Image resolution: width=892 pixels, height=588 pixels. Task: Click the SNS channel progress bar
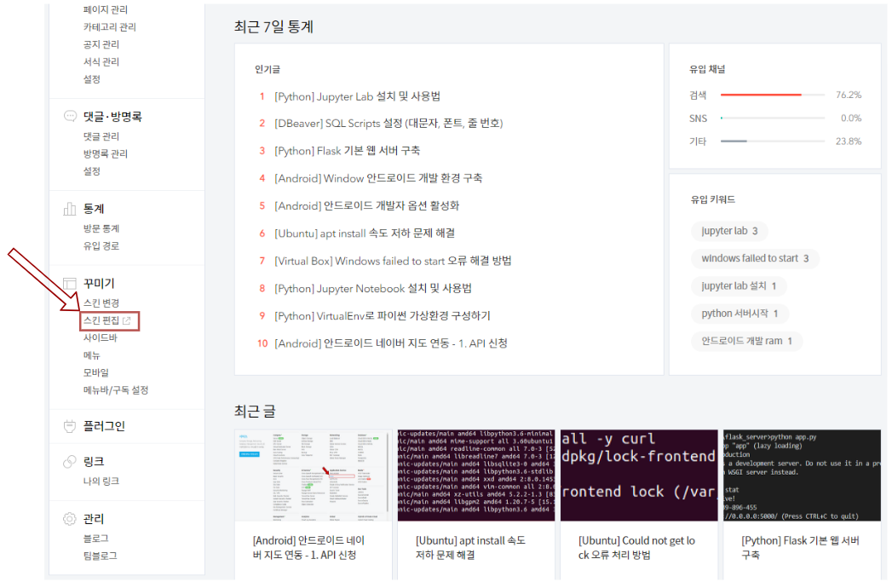pyautogui.click(x=773, y=118)
